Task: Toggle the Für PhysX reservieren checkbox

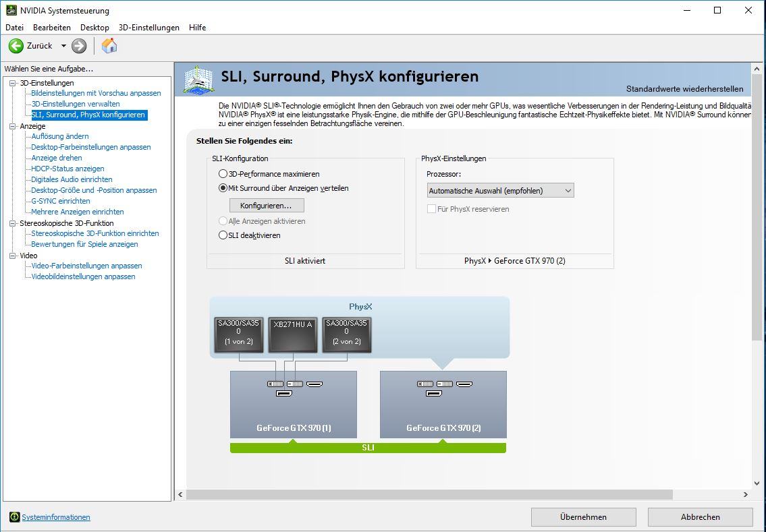Action: [431, 209]
